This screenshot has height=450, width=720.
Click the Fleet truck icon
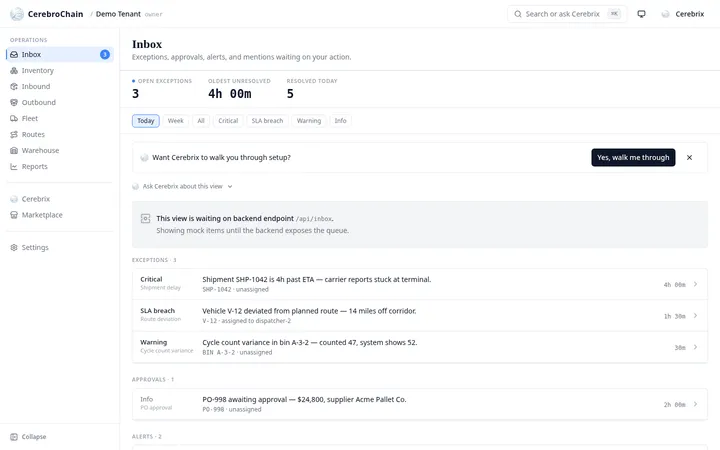click(14, 118)
